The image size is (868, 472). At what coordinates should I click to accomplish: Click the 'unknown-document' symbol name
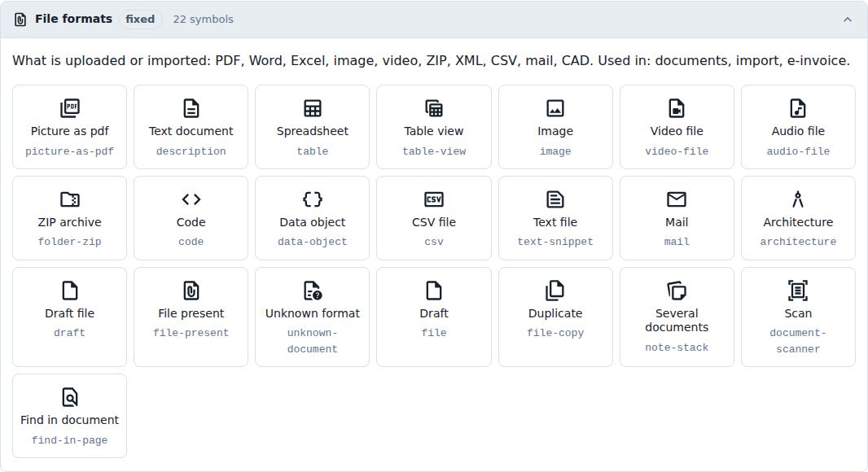coord(312,341)
